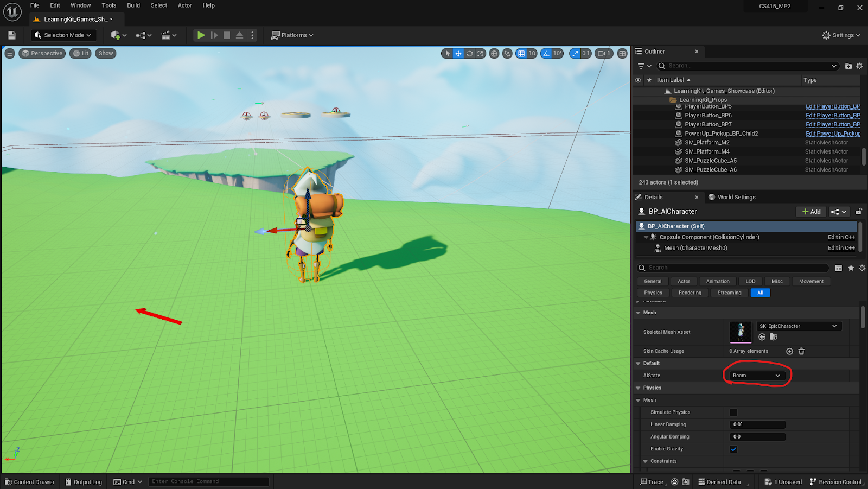Select Mesh (CharacterMesh0) component
Screen dimensions: 868x489
pyautogui.click(x=695, y=248)
